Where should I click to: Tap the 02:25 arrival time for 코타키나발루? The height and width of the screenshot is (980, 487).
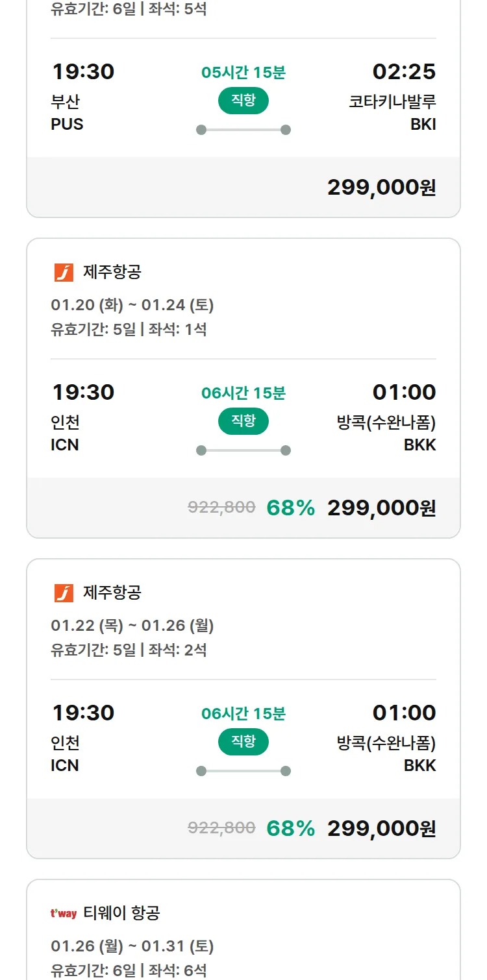404,72
